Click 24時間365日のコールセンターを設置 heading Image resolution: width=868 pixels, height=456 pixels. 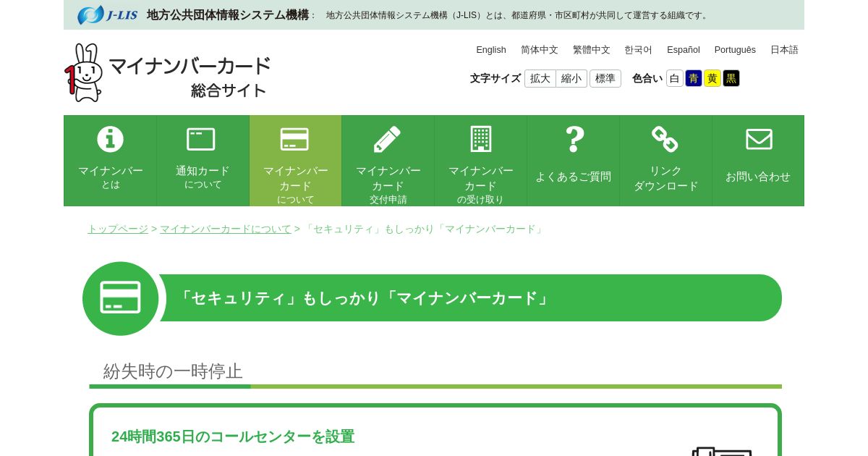tap(233, 436)
